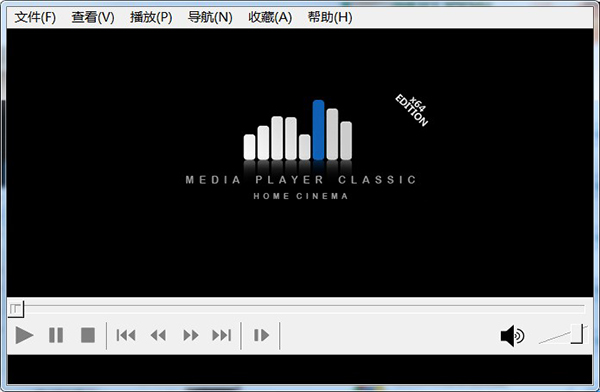Click the middle of the seek bar track
The image size is (600, 392).
tap(300, 309)
